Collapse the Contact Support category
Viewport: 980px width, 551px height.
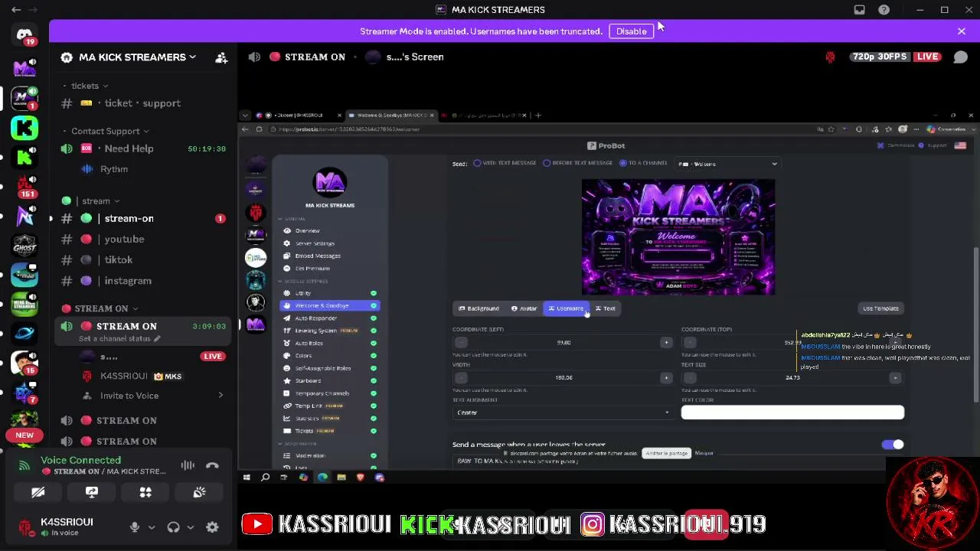coord(106,131)
